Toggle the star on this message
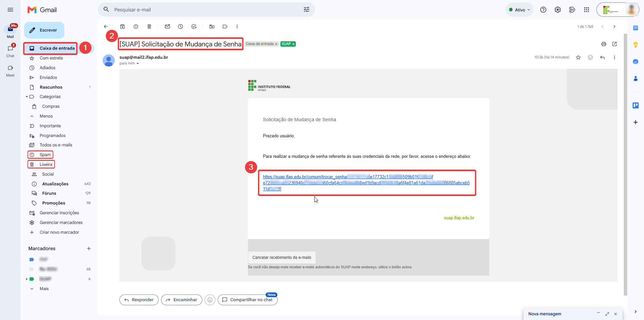The image size is (644, 320). click(578, 57)
